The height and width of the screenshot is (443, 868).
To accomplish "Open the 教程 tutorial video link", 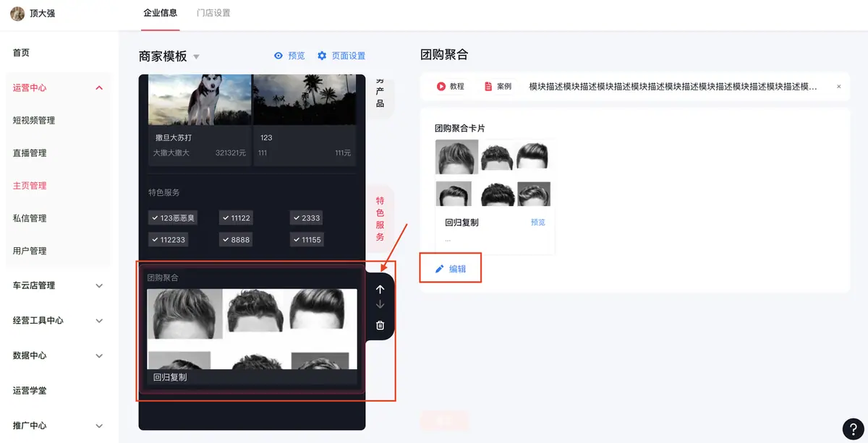I will pyautogui.click(x=450, y=86).
